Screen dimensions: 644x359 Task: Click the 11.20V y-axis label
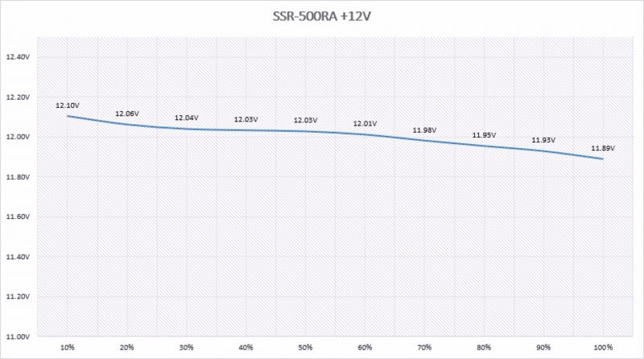(18, 296)
